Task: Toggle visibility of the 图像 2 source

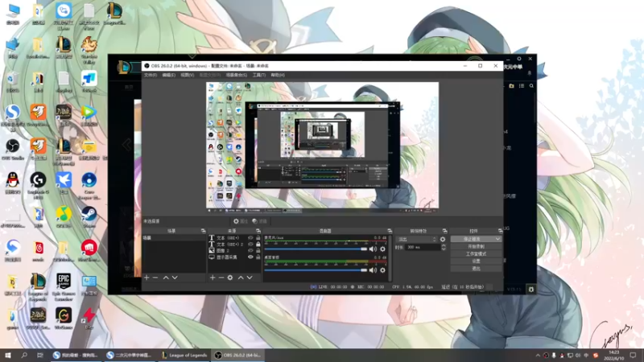Action: click(250, 250)
